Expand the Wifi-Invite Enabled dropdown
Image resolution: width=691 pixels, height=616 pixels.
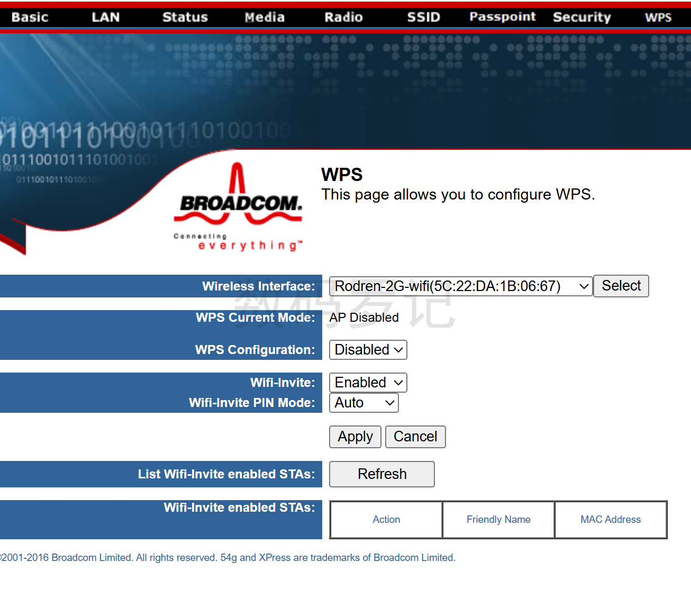pyautogui.click(x=368, y=383)
